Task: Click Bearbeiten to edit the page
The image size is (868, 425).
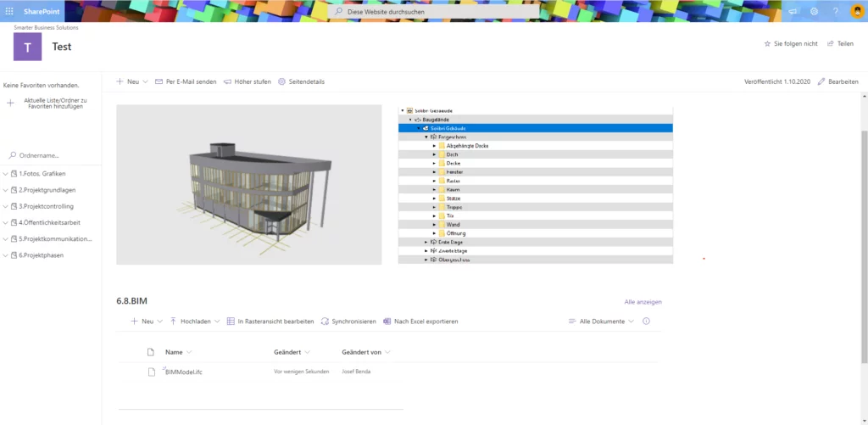Action: [838, 81]
